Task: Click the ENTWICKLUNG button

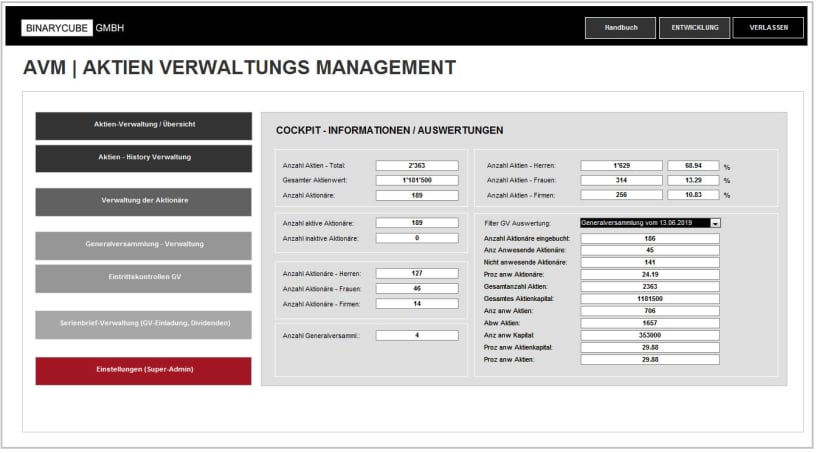Action: coord(694,28)
